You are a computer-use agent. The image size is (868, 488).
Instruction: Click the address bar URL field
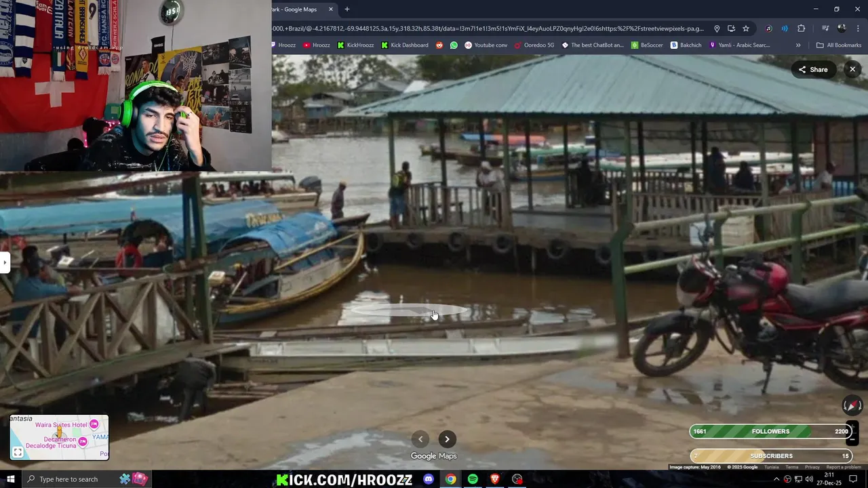pyautogui.click(x=488, y=28)
